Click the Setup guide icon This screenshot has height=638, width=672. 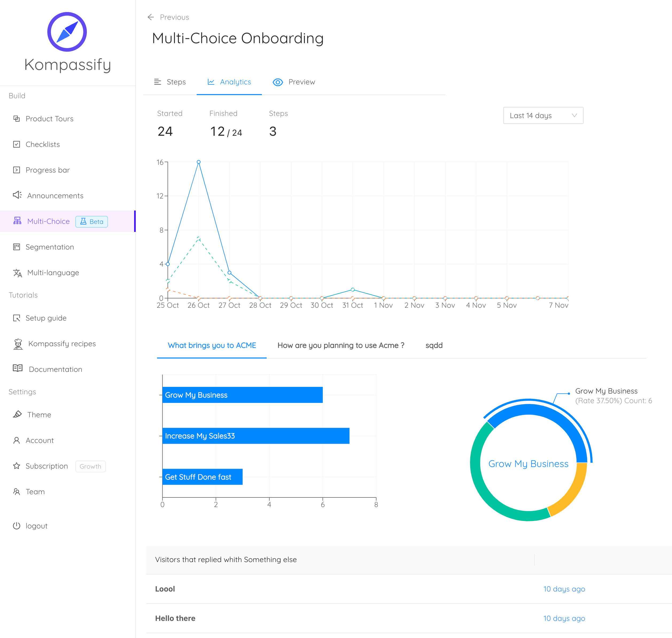pos(16,318)
